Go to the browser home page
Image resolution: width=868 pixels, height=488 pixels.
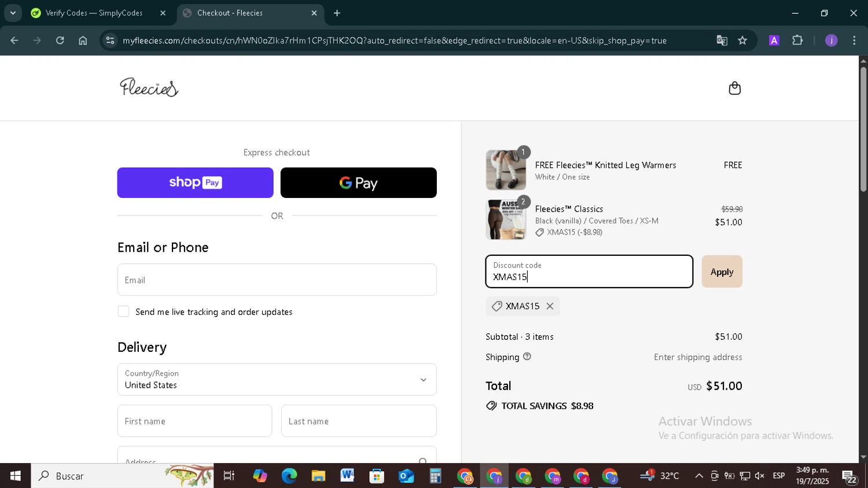[83, 41]
